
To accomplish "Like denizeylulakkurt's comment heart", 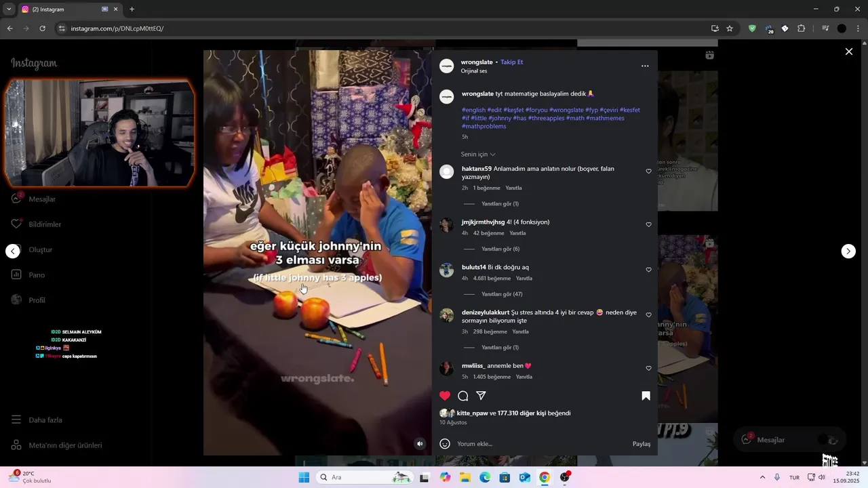I will click(648, 315).
